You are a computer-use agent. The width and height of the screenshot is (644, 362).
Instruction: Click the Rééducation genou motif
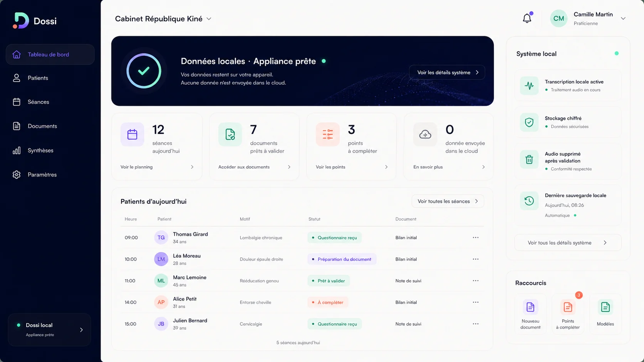coord(259,281)
